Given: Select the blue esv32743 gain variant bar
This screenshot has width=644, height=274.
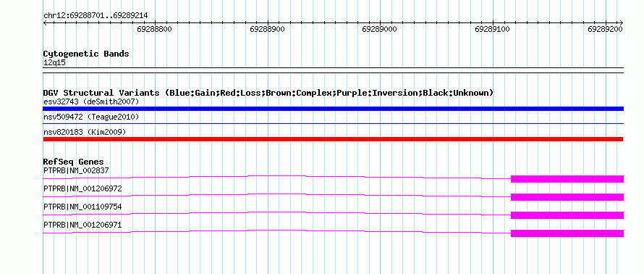Looking at the screenshot, I should click(333, 109).
